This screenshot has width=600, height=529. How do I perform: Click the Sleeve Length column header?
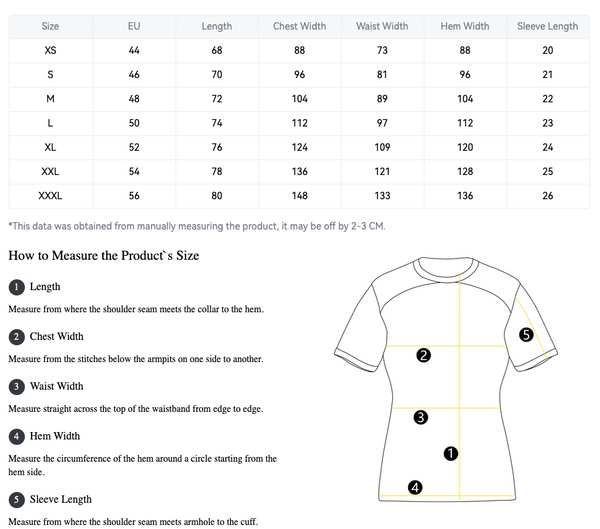pos(547,26)
